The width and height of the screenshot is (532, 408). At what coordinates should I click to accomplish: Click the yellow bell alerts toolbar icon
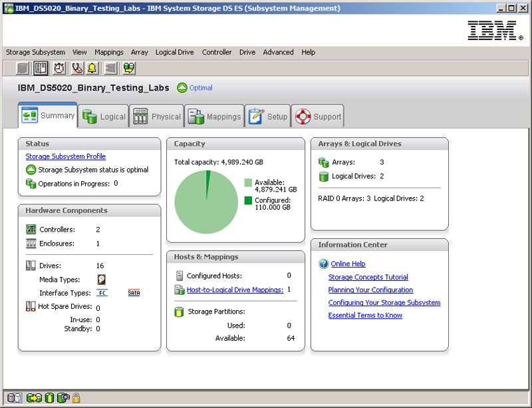tap(92, 69)
